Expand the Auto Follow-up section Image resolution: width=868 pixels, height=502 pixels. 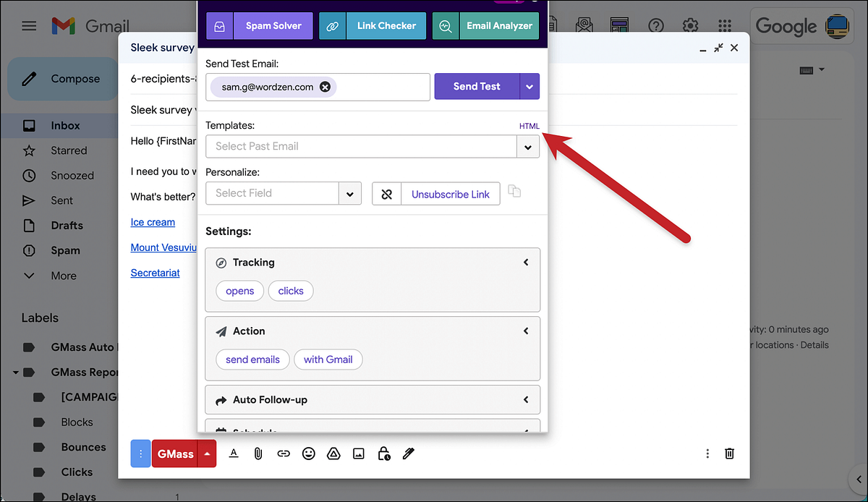pyautogui.click(x=526, y=399)
